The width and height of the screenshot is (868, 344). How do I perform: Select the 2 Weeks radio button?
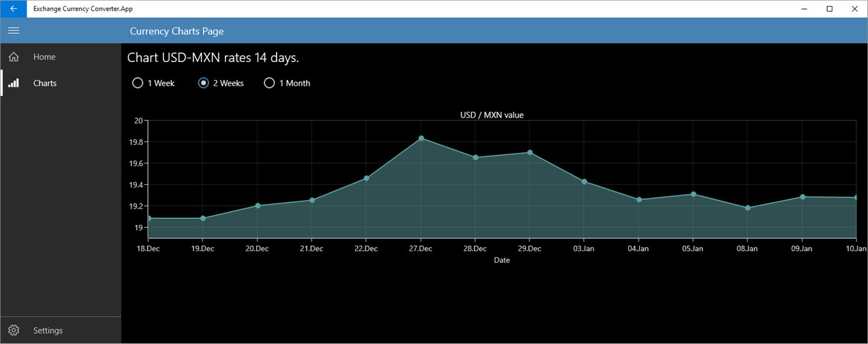click(204, 83)
